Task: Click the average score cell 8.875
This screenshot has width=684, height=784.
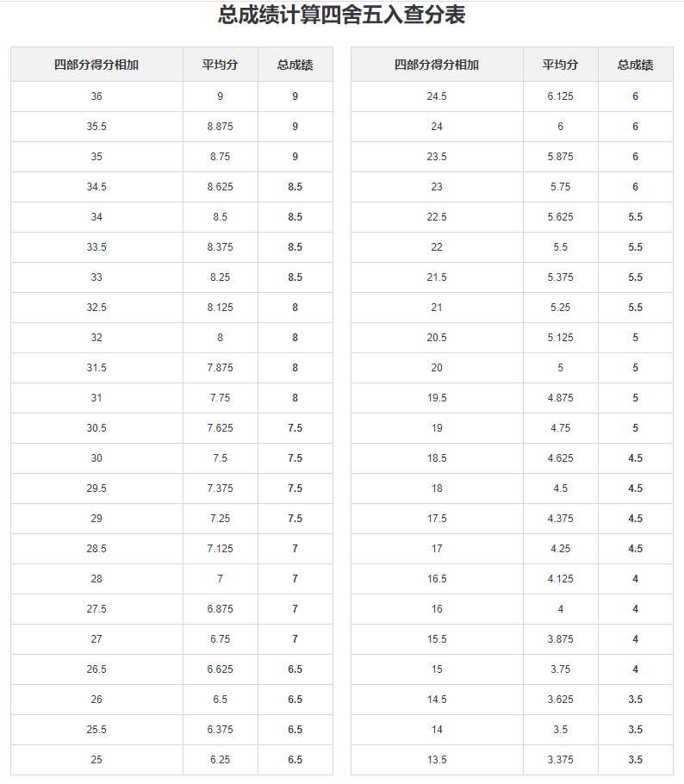Action: click(x=220, y=127)
